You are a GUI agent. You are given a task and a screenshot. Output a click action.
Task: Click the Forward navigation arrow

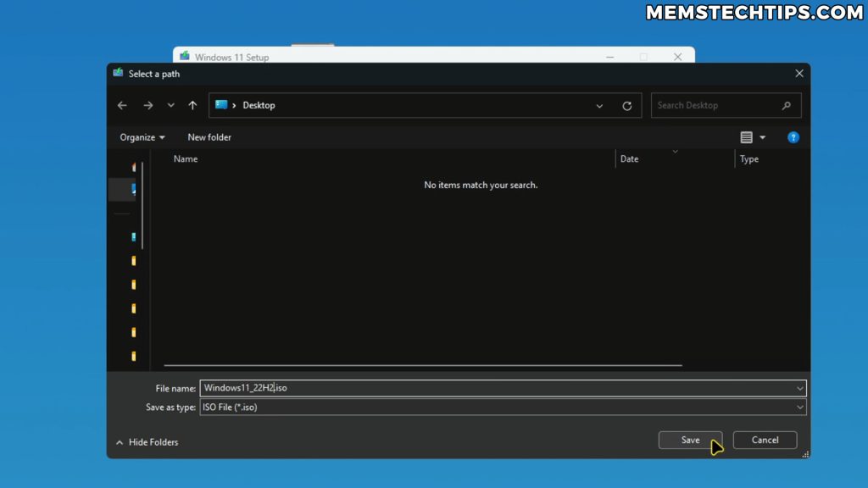(147, 105)
